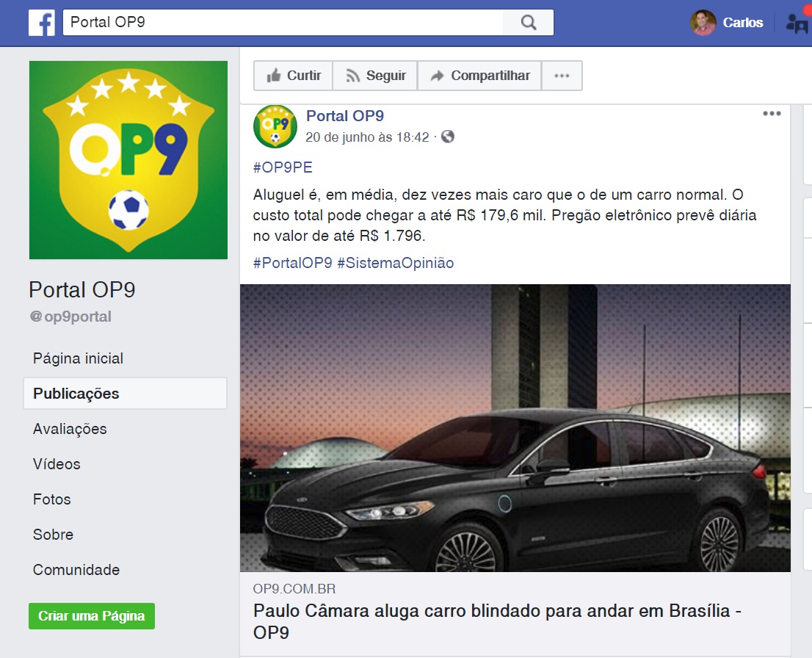Click the Facebook logo icon
Image resolution: width=812 pixels, height=658 pixels.
[42, 23]
